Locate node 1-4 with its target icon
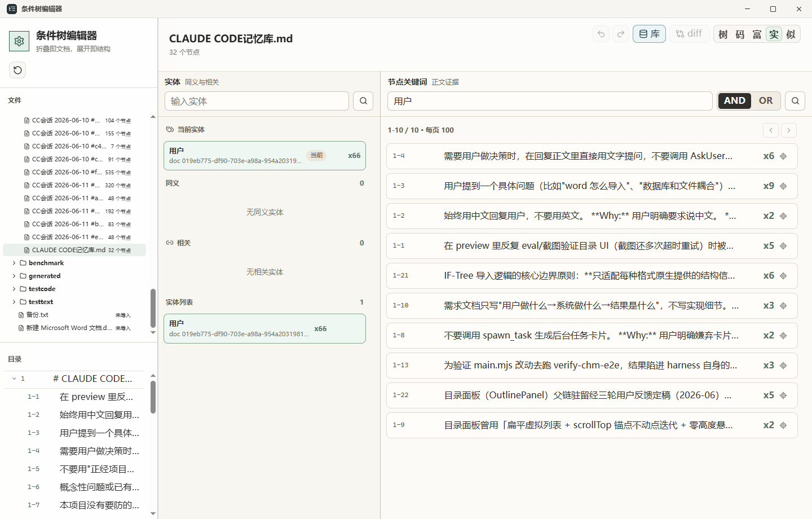Screen dimensions: 812x519 click(x=783, y=156)
